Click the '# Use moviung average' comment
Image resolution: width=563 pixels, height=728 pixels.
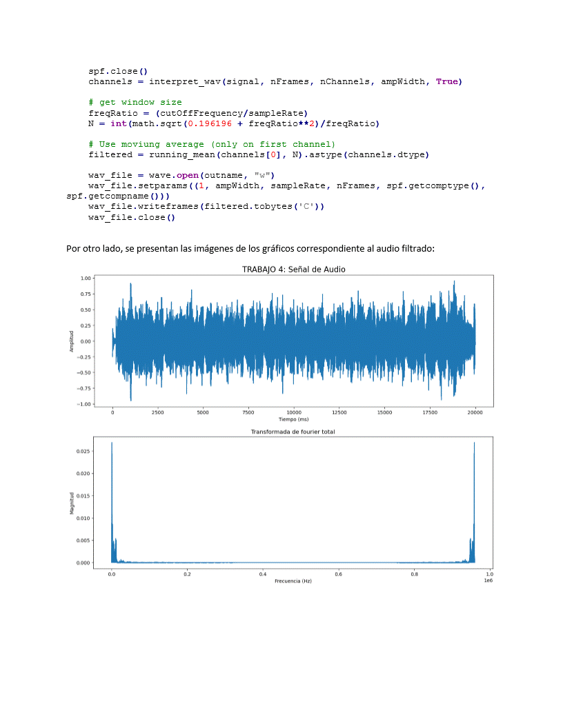[x=212, y=144]
